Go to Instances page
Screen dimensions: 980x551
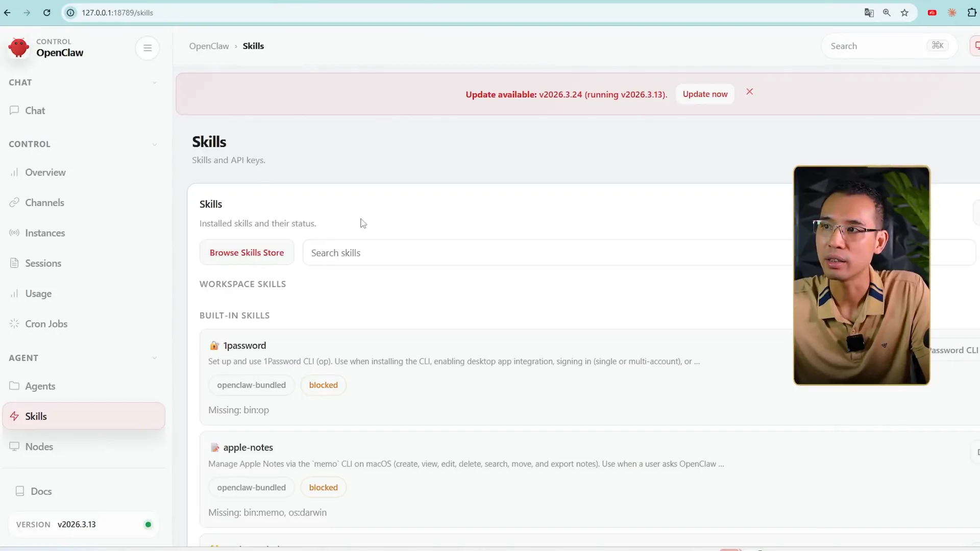pyautogui.click(x=84, y=233)
